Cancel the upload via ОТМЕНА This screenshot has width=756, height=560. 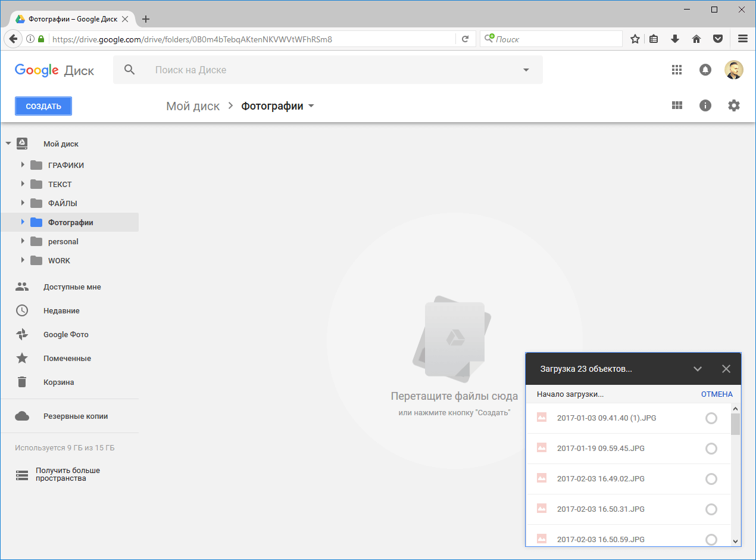coord(717,394)
